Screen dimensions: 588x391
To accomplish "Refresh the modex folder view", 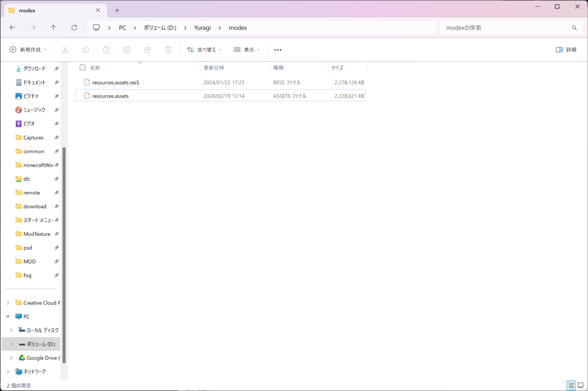I will pos(74,28).
